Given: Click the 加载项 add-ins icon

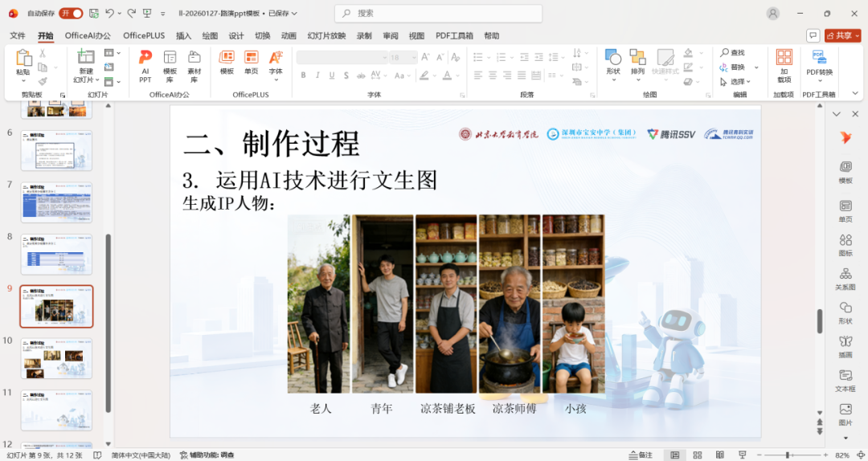Looking at the screenshot, I should tap(784, 65).
